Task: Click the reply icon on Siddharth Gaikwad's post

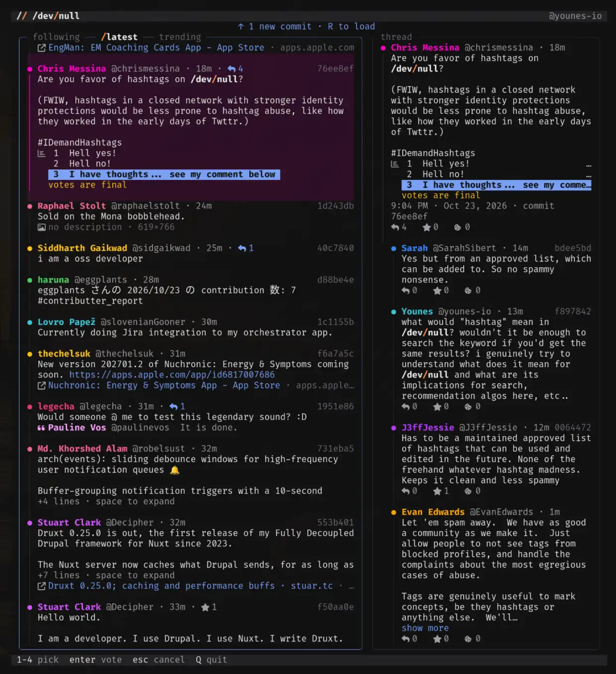Action: click(242, 248)
